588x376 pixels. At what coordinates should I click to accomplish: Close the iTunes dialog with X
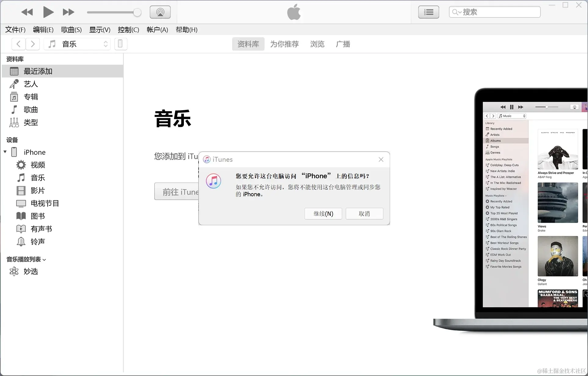381,160
